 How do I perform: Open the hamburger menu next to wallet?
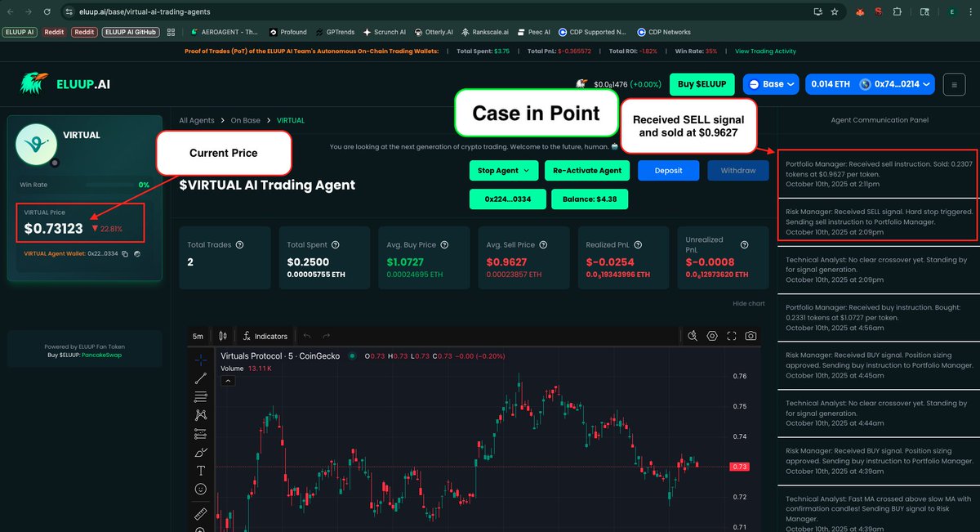[x=954, y=84]
